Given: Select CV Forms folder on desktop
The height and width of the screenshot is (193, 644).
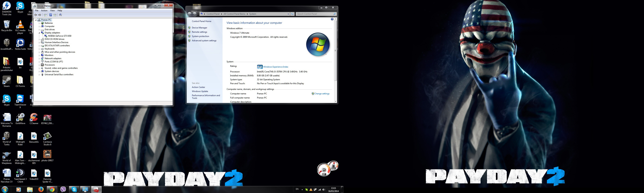Looking at the screenshot, I should click(20, 82).
